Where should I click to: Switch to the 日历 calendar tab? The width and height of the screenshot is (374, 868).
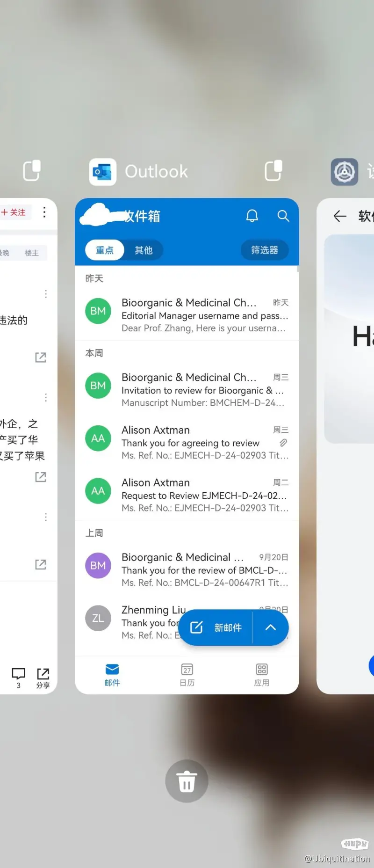coord(187,674)
